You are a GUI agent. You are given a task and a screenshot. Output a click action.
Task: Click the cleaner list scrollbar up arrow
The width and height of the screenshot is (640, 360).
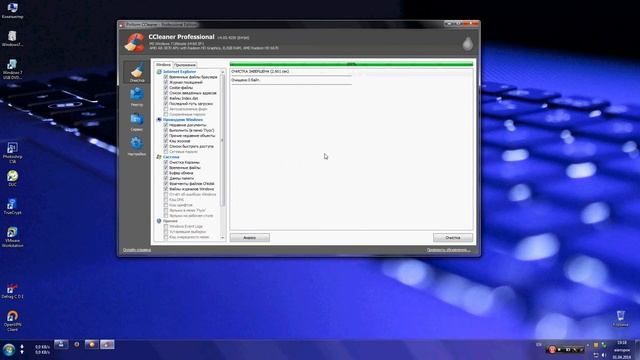[x=222, y=72]
